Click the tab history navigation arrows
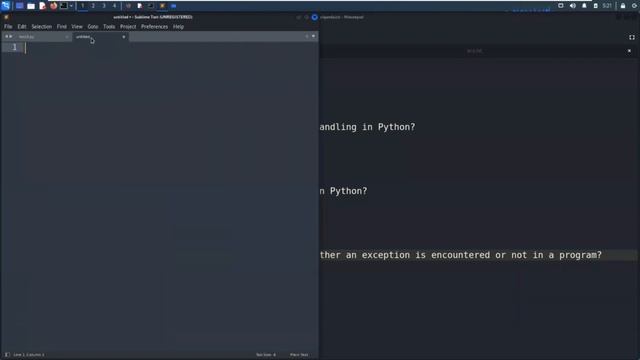This screenshot has height=360, width=640. 8,37
